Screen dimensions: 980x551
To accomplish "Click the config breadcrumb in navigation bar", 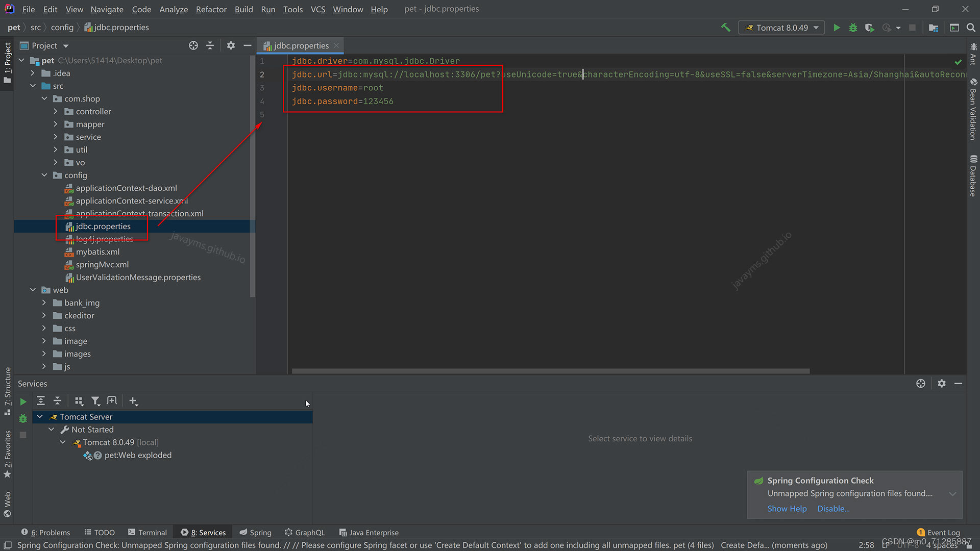I will point(62,28).
